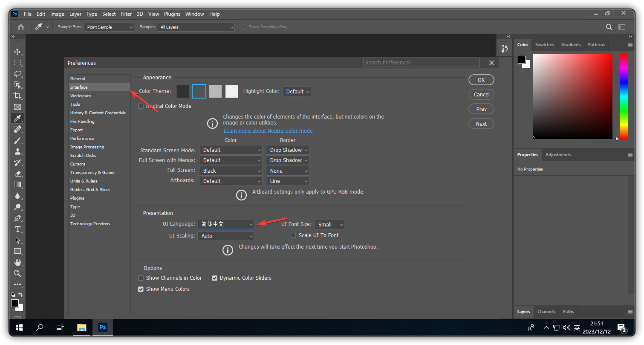
Task: Click the Home icon in options bar
Action: pos(21,27)
